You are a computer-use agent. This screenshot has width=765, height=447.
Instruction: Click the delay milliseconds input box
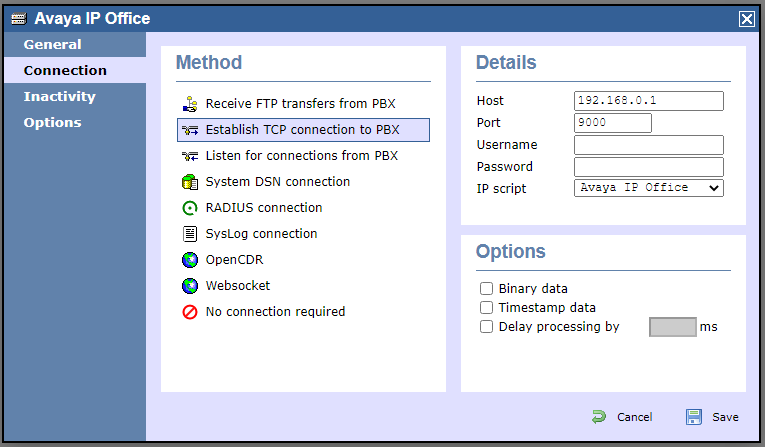(x=672, y=327)
